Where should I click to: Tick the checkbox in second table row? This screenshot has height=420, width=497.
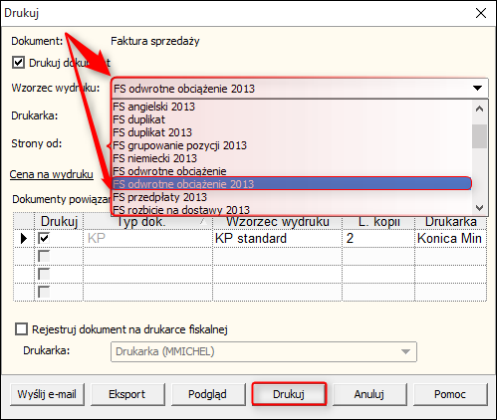(x=44, y=256)
